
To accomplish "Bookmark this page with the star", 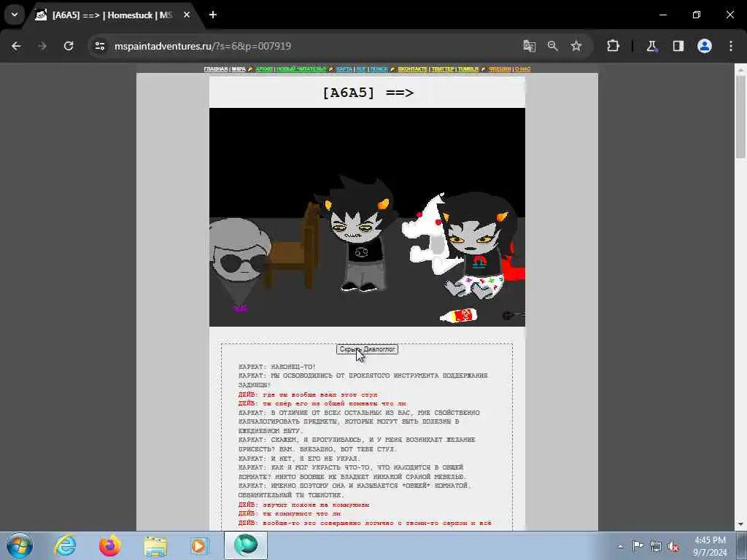I will 576,46.
